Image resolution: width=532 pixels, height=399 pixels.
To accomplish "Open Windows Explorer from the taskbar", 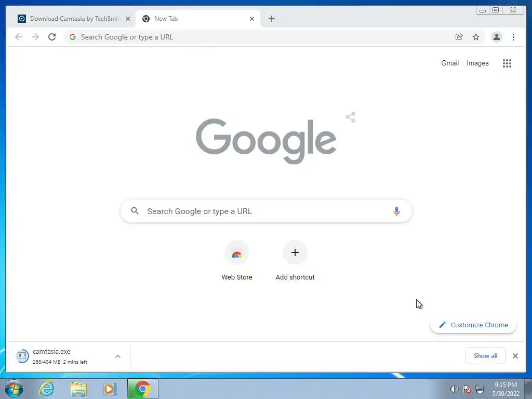I will pyautogui.click(x=78, y=389).
